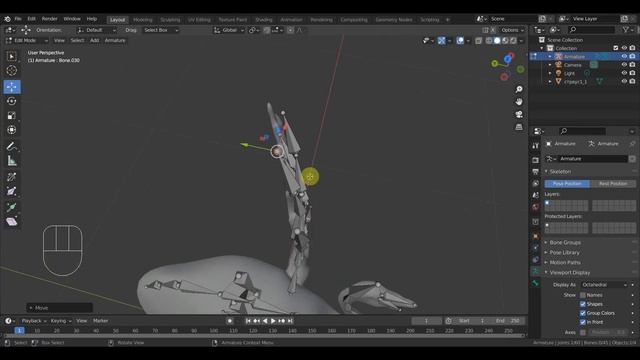Screen dimensions: 640x360
Task: Open the Object Data armature properties tab
Action: click(536, 271)
